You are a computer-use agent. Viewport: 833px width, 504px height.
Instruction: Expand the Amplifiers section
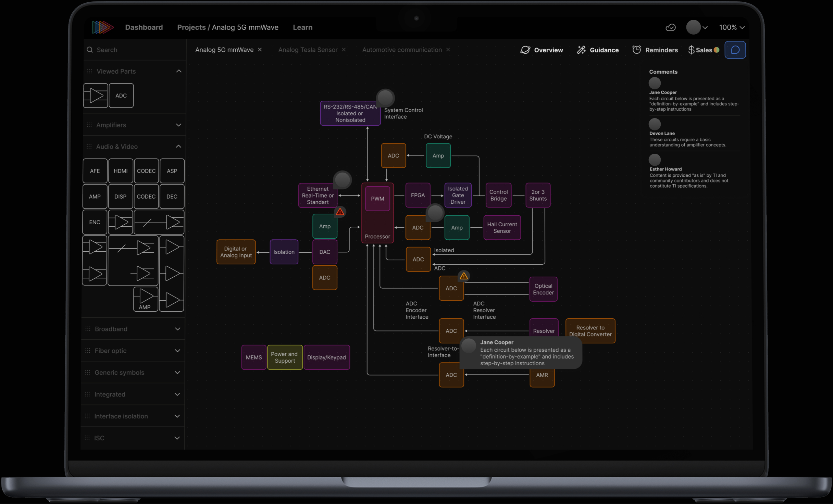(x=178, y=125)
